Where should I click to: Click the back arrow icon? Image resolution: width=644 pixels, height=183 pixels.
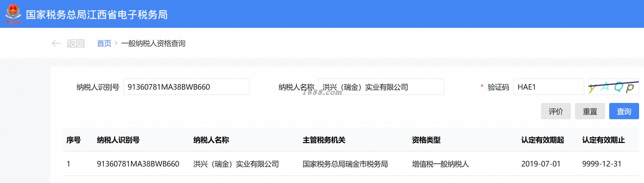click(56, 44)
